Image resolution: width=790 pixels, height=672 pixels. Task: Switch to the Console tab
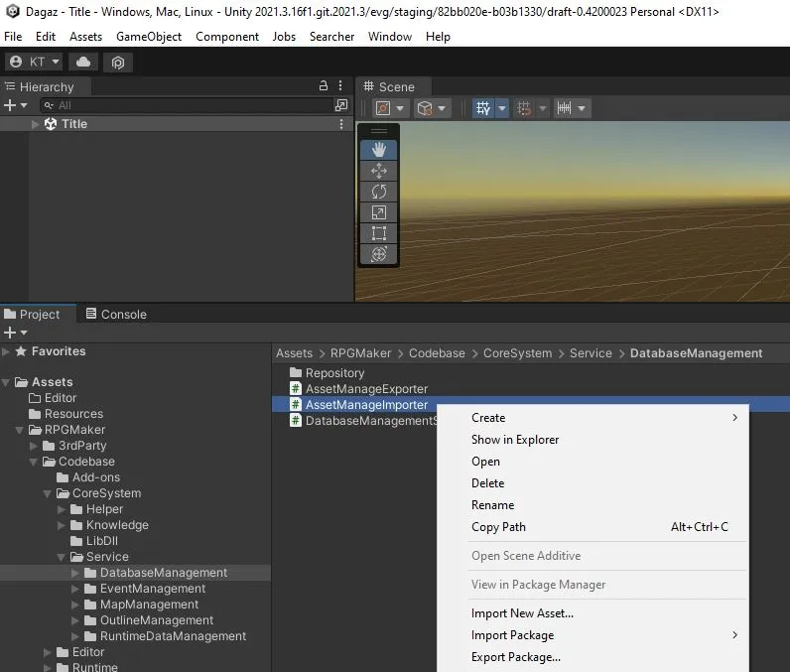(115, 315)
